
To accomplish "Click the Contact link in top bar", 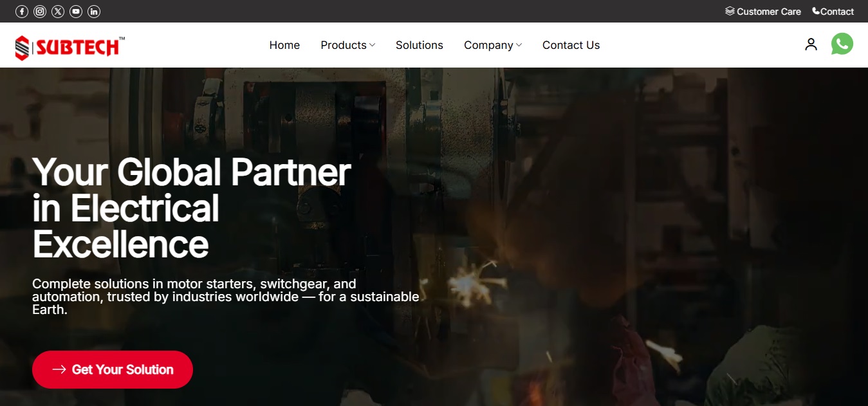I will (837, 12).
